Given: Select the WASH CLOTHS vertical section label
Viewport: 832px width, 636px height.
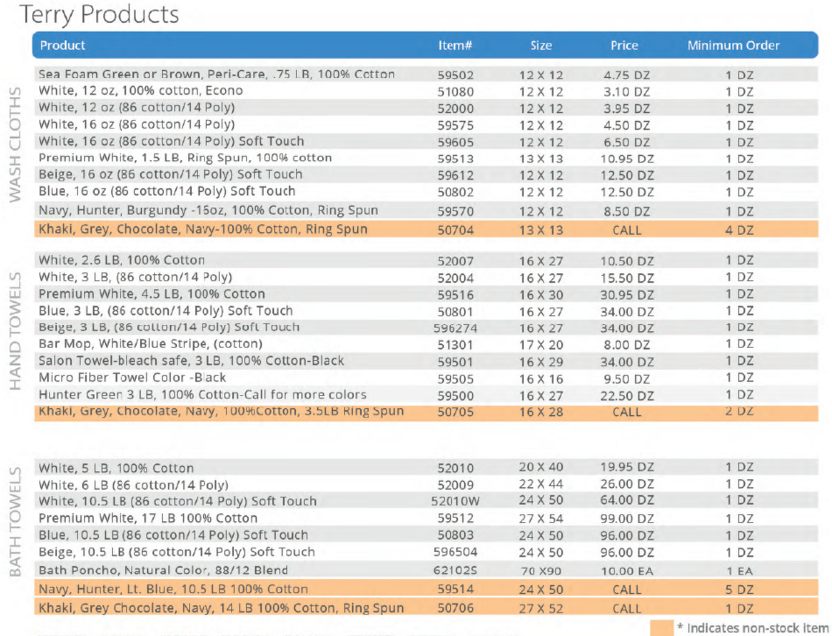Looking at the screenshot, I should click(x=16, y=145).
